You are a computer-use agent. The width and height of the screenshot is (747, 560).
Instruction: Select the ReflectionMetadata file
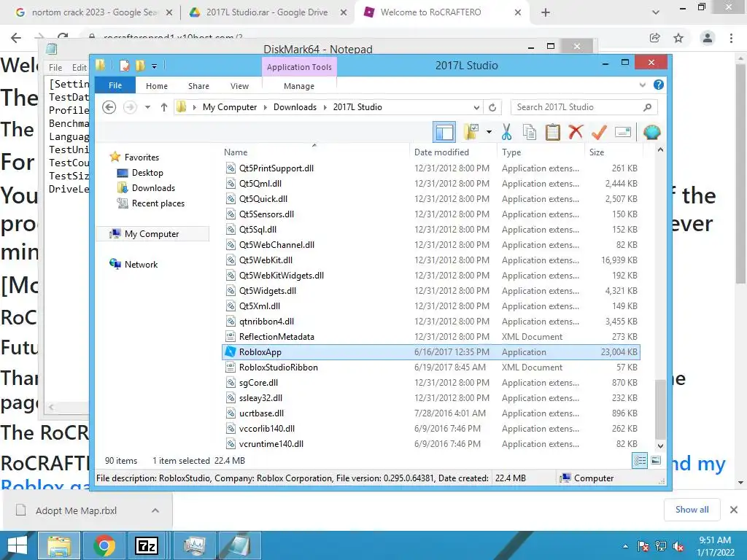[x=430, y=337]
